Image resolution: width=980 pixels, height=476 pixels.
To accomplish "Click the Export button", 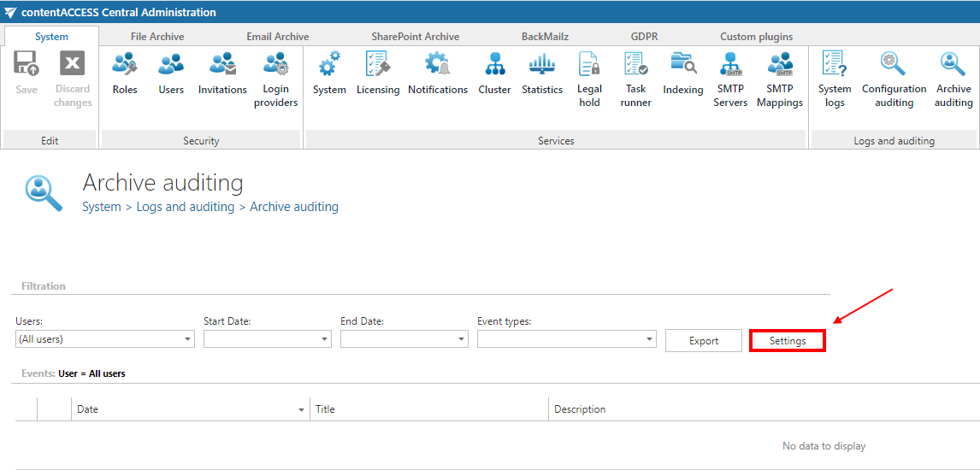I will [704, 340].
